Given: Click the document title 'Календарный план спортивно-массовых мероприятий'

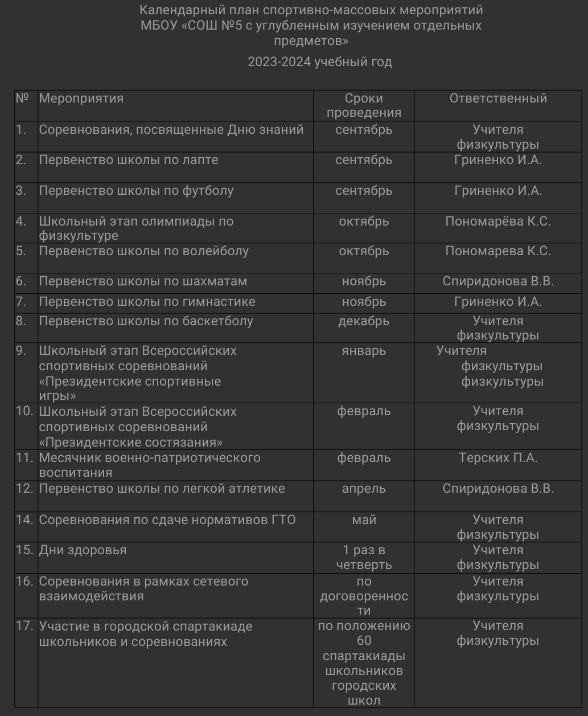Looking at the screenshot, I should point(311,10).
